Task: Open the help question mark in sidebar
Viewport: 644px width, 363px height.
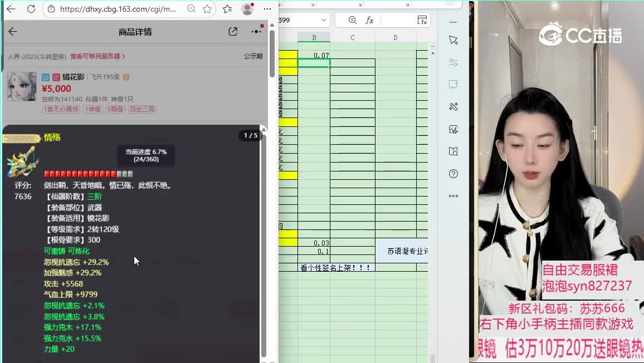Action: 453,174
